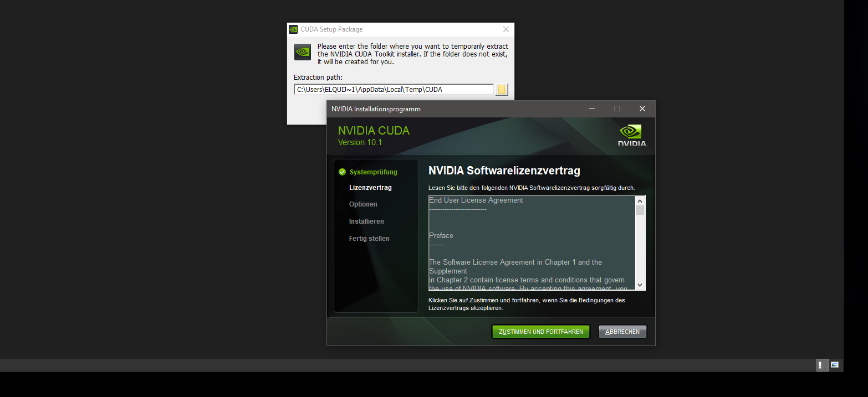
Task: Close the CUDA Setup Package dialog
Action: click(x=506, y=29)
